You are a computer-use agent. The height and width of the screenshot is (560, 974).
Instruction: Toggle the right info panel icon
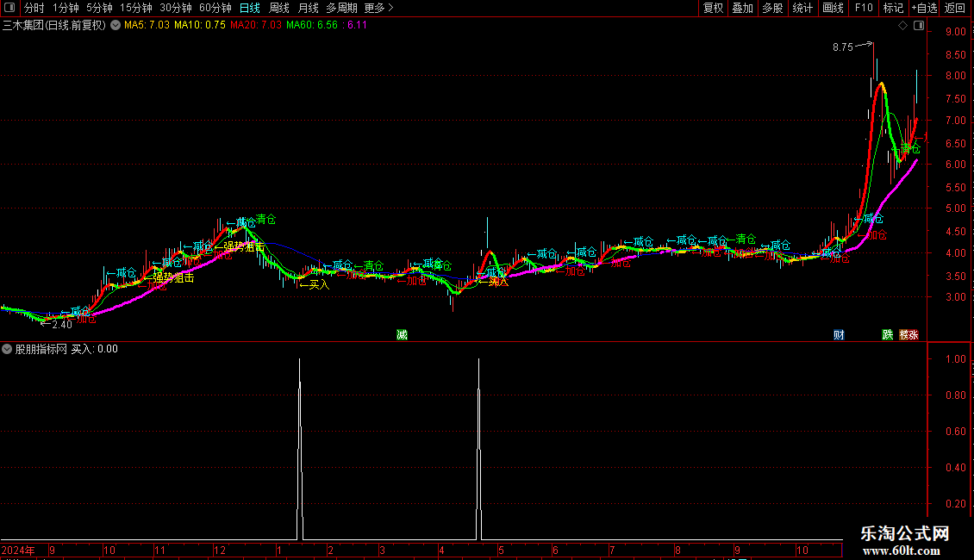(919, 26)
